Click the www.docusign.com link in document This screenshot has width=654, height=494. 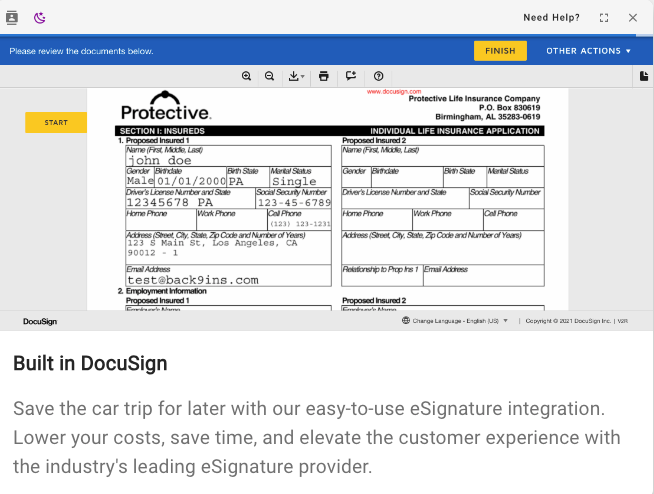394,91
